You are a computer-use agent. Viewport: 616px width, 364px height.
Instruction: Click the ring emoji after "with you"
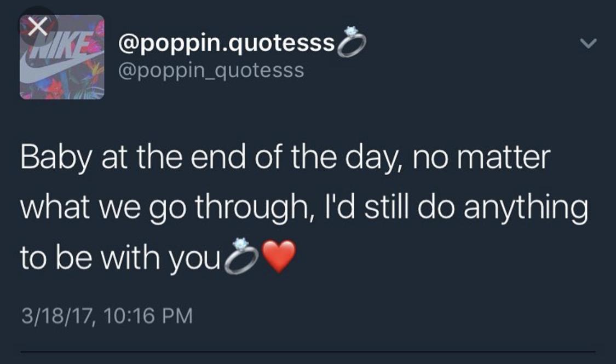pyautogui.click(x=241, y=256)
